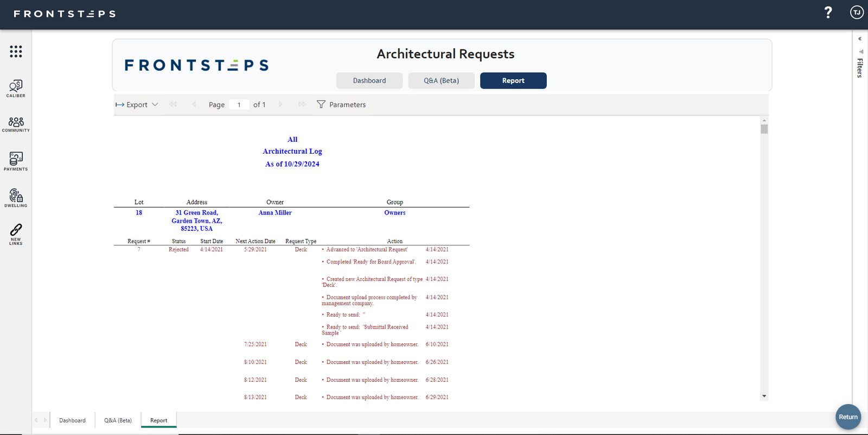The height and width of the screenshot is (435, 868).
Task: Click the FRONTSTEPS logo in top bar
Action: (x=65, y=14)
